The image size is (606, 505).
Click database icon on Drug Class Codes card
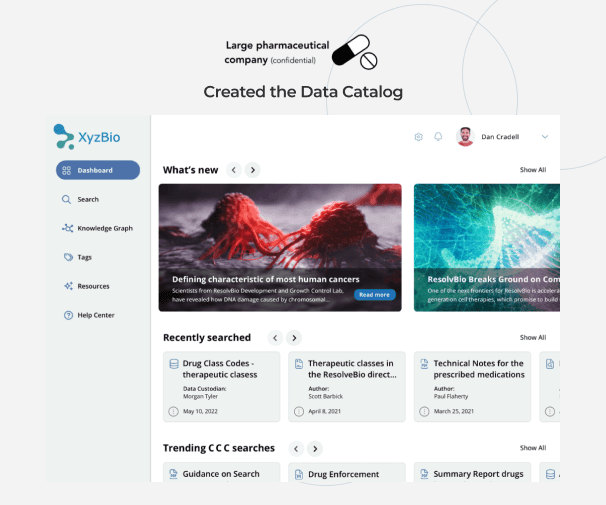[174, 364]
